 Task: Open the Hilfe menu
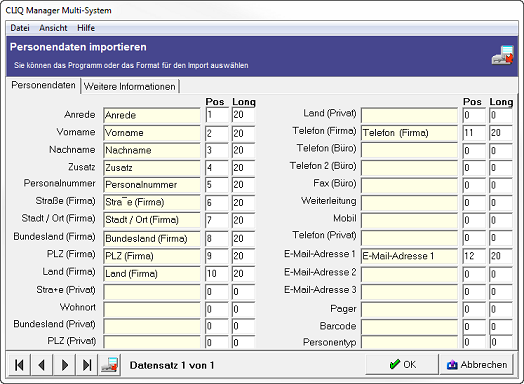86,28
